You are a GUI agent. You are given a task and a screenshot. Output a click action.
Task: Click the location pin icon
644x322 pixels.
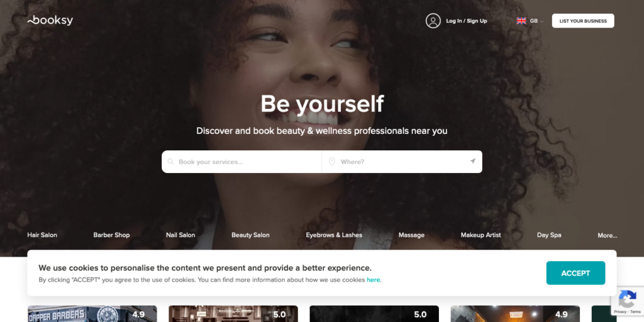pos(332,162)
